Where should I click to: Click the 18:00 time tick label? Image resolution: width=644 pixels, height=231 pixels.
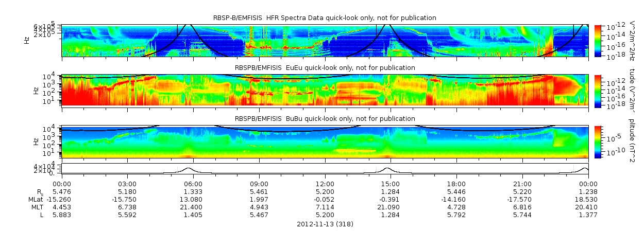[x=456, y=184]
